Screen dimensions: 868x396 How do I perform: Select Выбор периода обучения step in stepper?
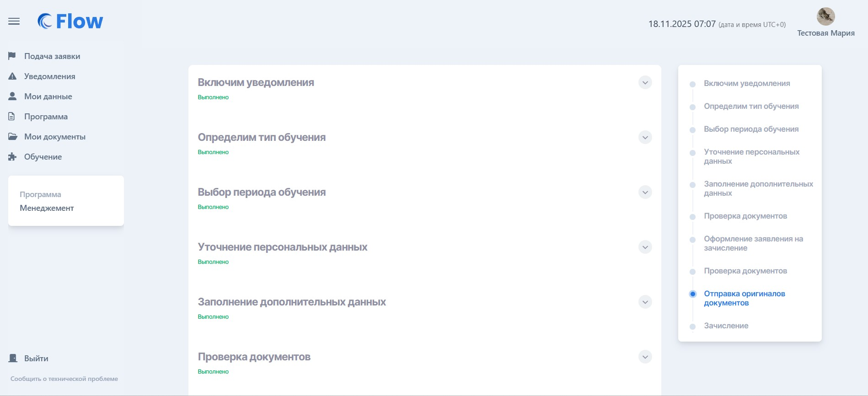(751, 129)
